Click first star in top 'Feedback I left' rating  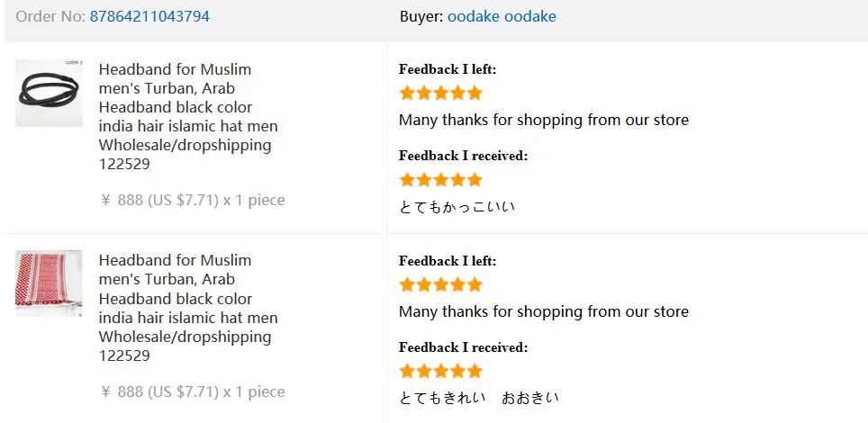pos(407,93)
